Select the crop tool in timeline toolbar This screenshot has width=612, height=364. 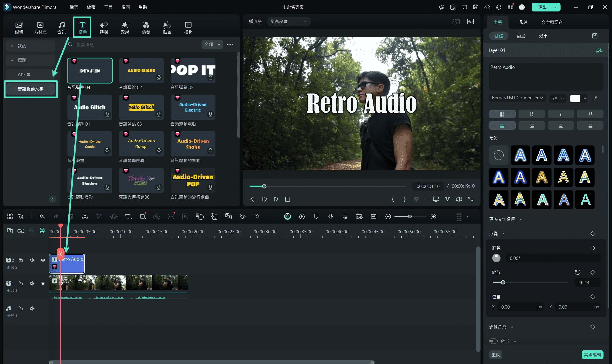(99, 216)
